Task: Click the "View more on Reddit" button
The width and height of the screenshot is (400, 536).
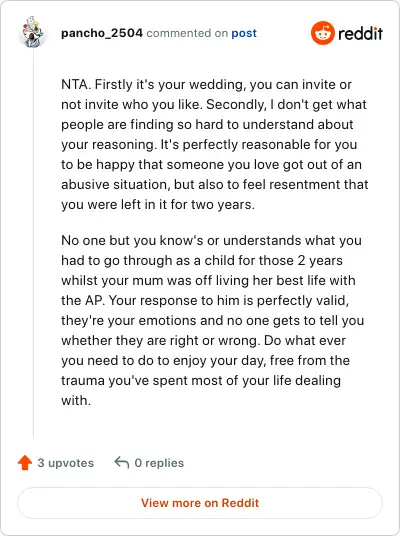Action: pos(200,503)
